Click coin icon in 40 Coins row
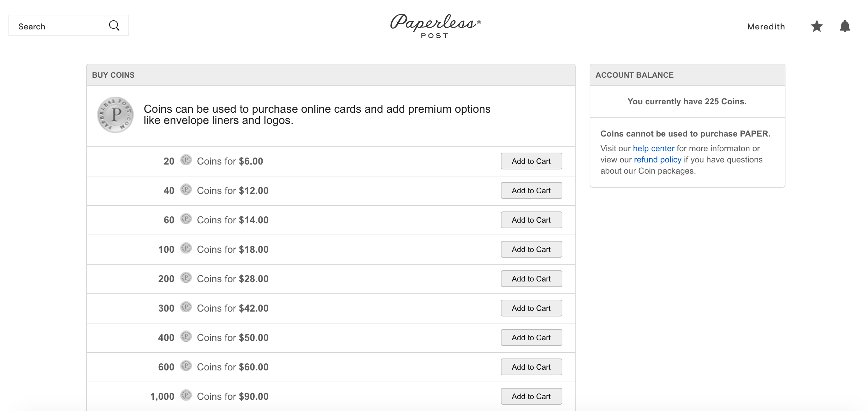Image resolution: width=868 pixels, height=411 pixels. pyautogui.click(x=186, y=190)
